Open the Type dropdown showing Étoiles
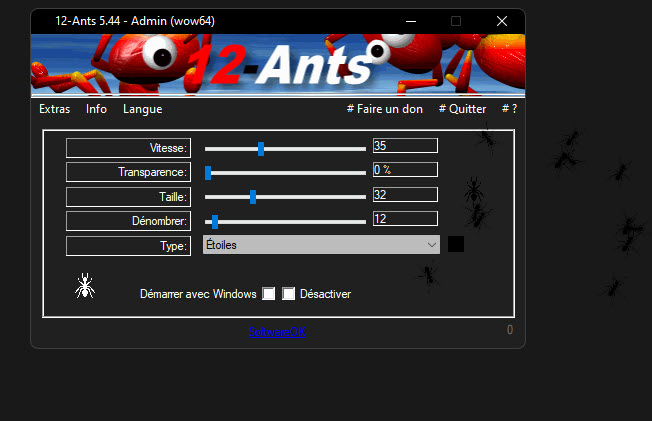This screenshot has width=652, height=421. pyautogui.click(x=321, y=244)
